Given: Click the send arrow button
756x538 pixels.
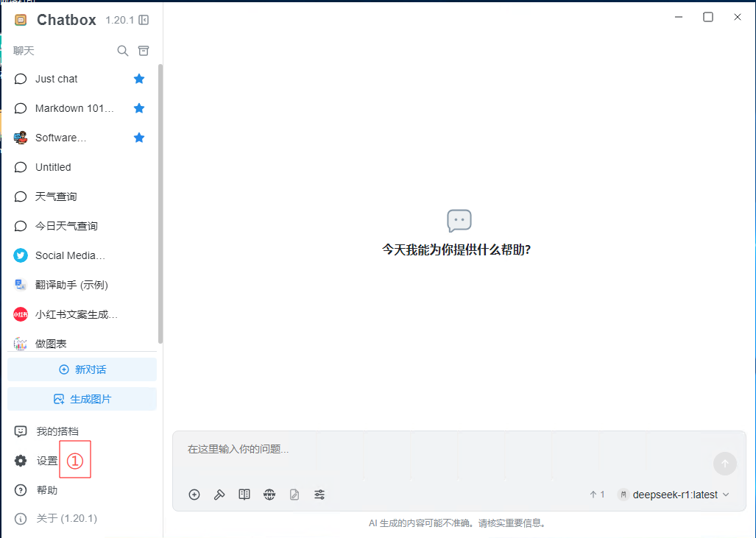Looking at the screenshot, I should [x=724, y=463].
